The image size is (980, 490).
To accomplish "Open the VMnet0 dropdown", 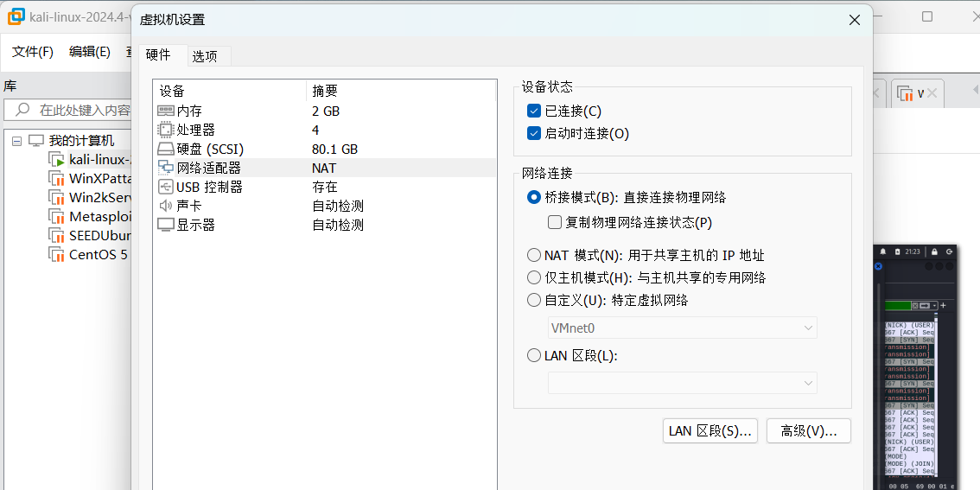I will coord(683,328).
